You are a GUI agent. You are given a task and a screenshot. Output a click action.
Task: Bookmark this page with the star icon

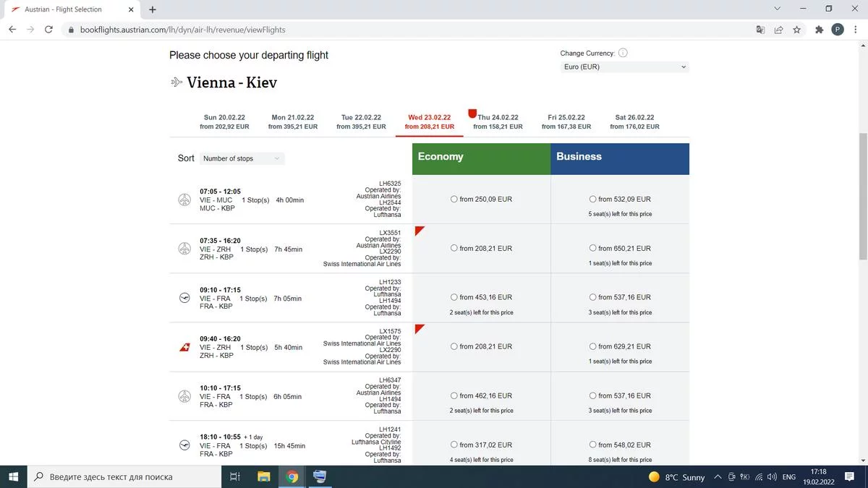pyautogui.click(x=796, y=30)
